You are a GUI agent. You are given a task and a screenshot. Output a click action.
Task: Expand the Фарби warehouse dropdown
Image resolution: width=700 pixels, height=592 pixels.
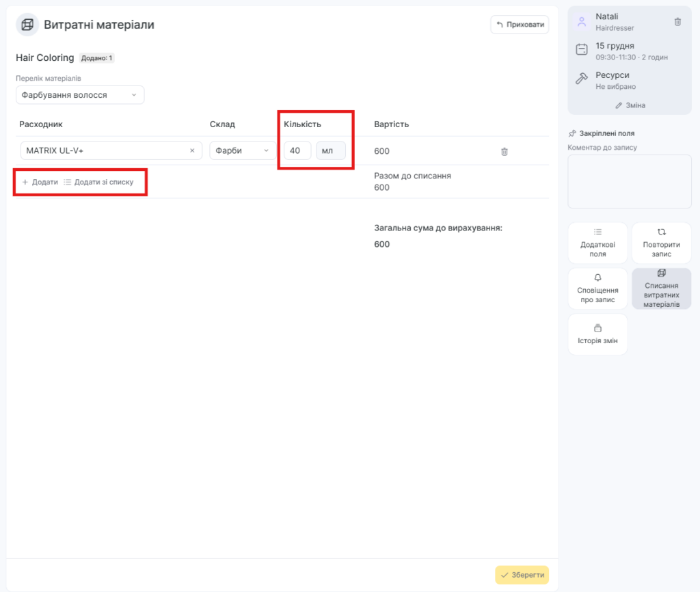(243, 150)
